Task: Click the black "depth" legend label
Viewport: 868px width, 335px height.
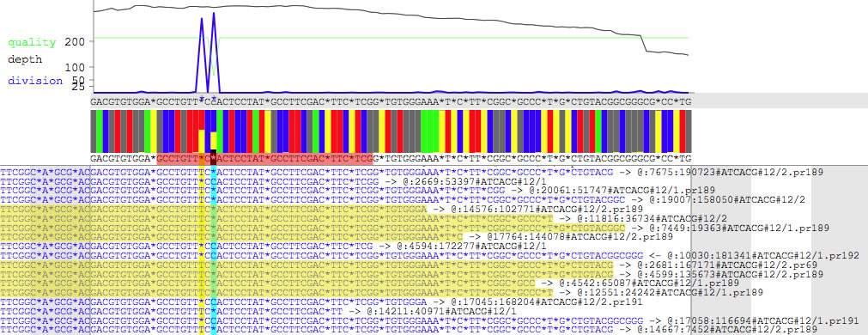Action: tap(25, 58)
